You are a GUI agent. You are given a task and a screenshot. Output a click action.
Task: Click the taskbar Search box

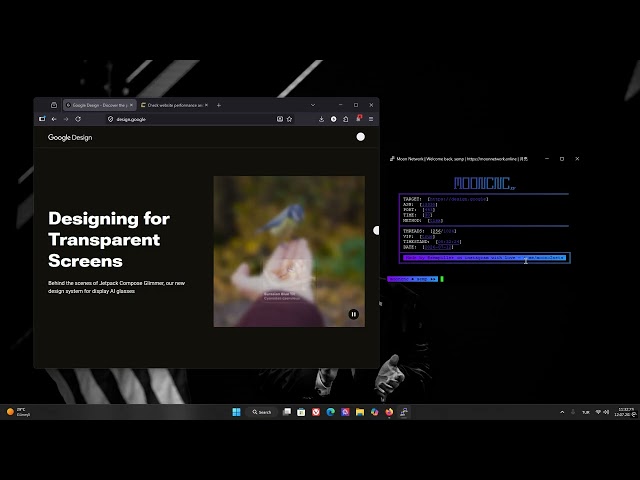(x=262, y=412)
